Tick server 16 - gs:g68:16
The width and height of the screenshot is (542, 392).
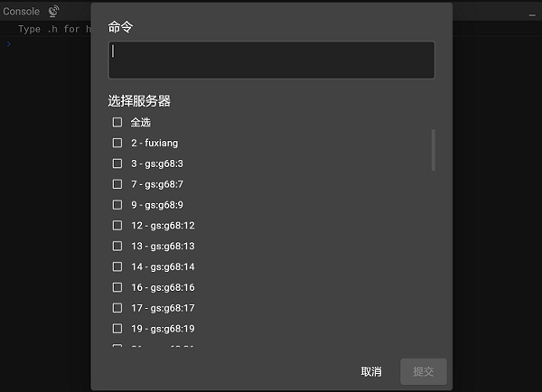117,287
